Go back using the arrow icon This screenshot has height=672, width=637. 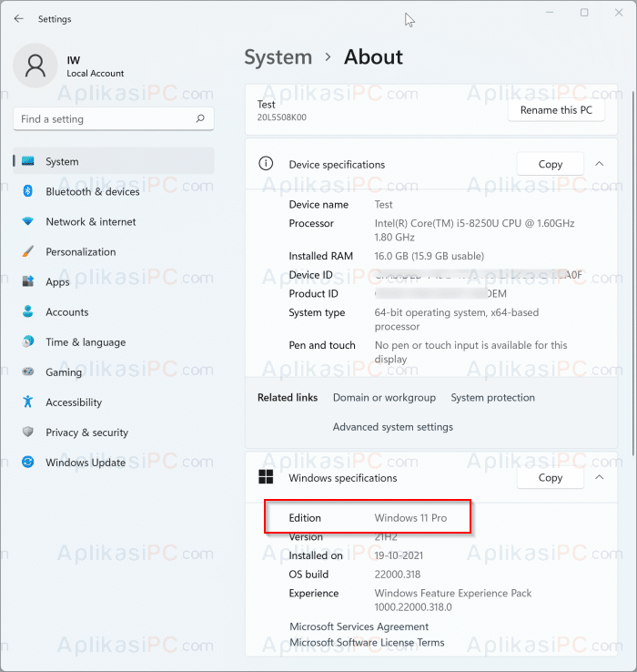click(x=18, y=18)
